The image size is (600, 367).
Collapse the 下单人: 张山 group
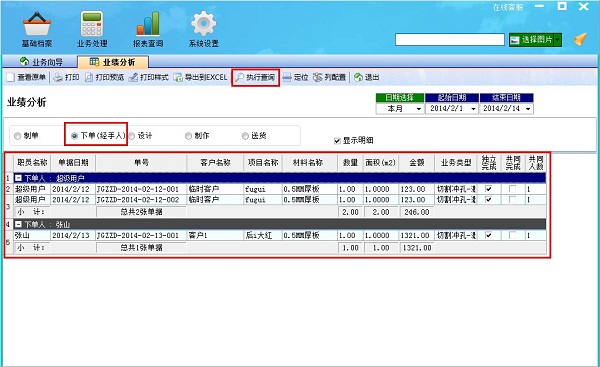[x=18, y=224]
